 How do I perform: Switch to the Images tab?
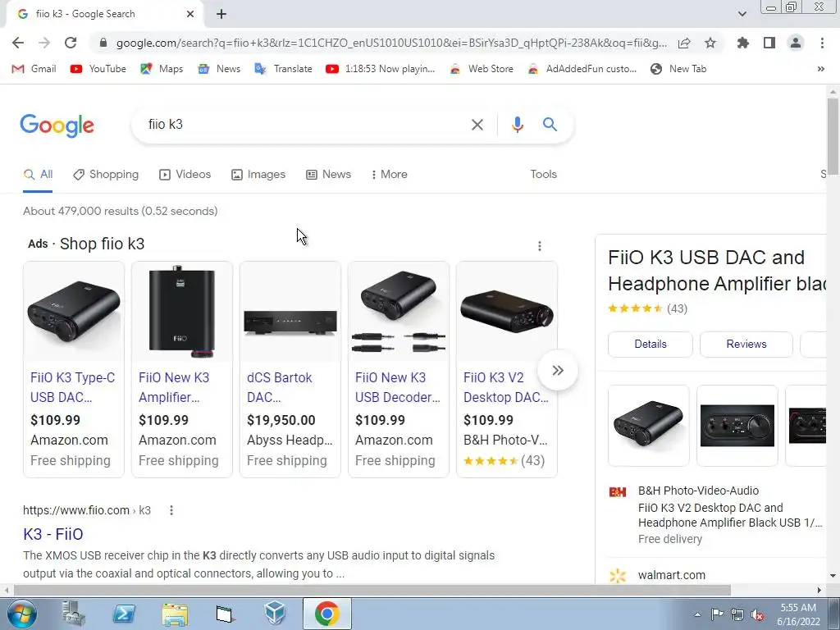pyautogui.click(x=258, y=174)
